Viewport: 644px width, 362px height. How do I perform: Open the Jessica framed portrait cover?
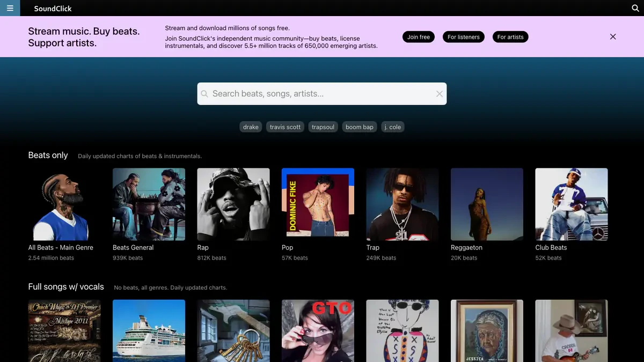coord(487,331)
